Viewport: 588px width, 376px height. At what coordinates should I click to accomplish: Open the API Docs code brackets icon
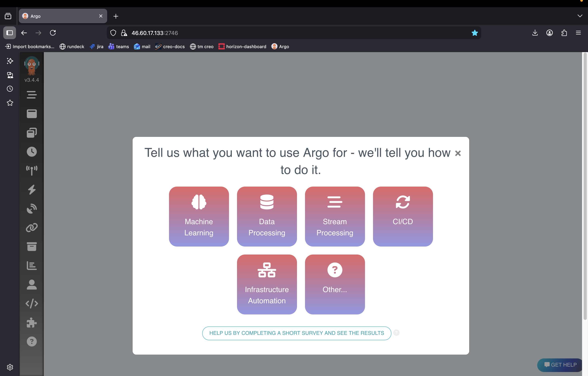[x=32, y=303]
